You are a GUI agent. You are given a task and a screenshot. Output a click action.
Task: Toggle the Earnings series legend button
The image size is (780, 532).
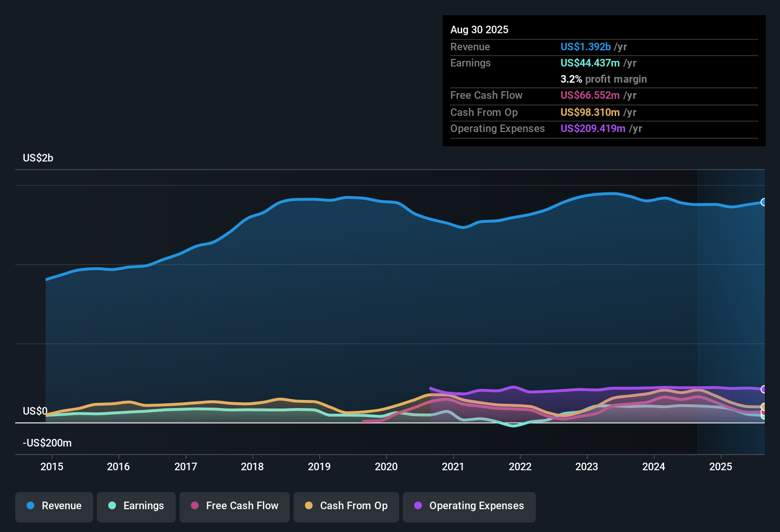(x=136, y=506)
